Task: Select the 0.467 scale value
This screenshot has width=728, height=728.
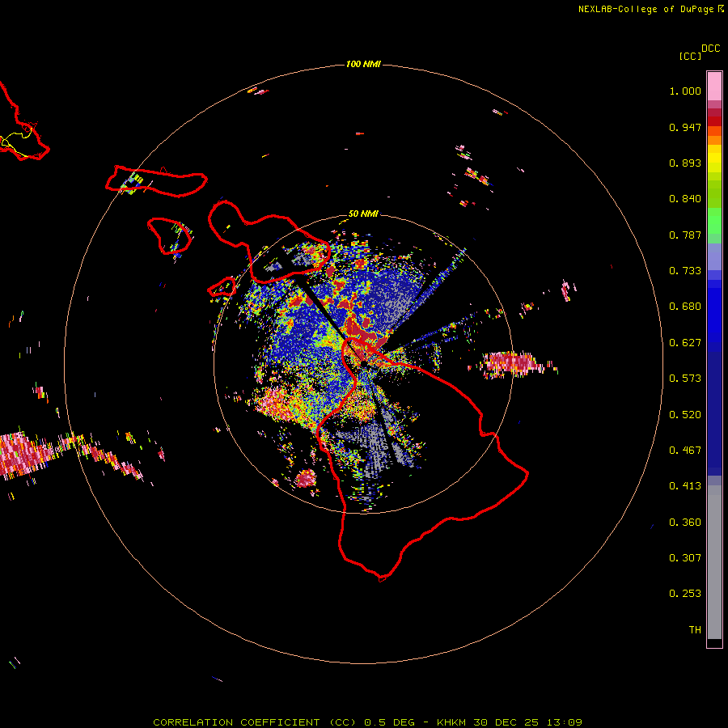Action: click(x=685, y=451)
